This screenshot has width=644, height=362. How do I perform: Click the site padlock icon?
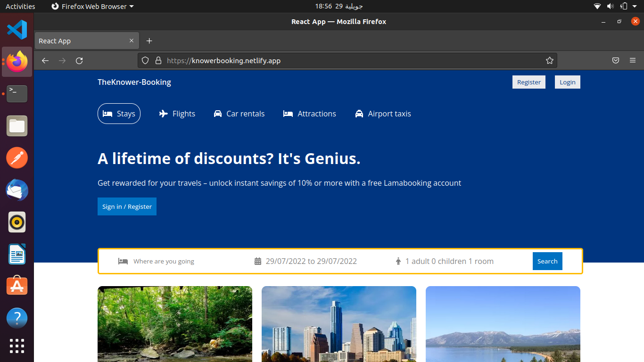point(158,60)
